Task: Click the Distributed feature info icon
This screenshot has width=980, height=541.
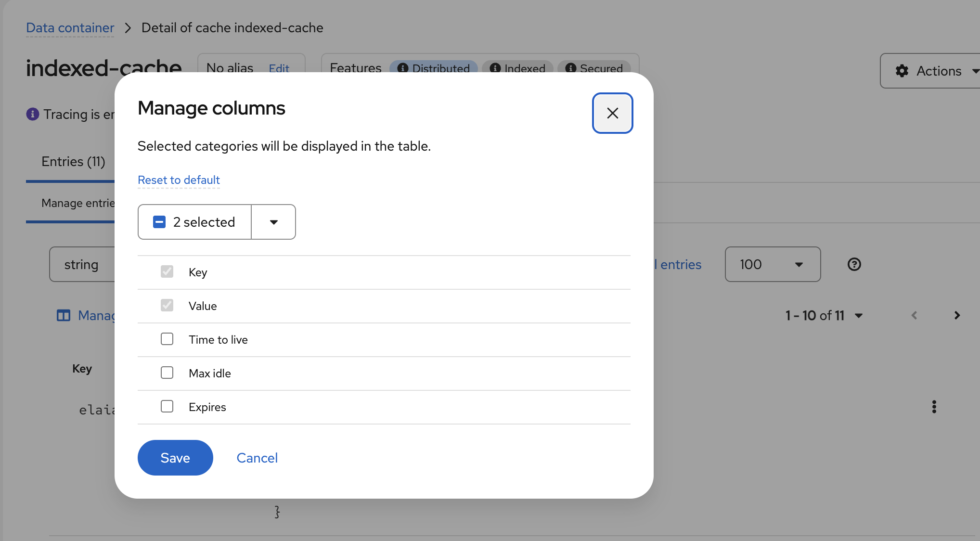Action: (x=403, y=68)
